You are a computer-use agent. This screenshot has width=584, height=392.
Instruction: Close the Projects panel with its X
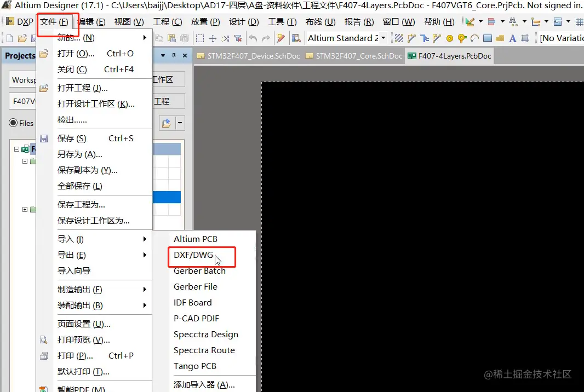185,55
